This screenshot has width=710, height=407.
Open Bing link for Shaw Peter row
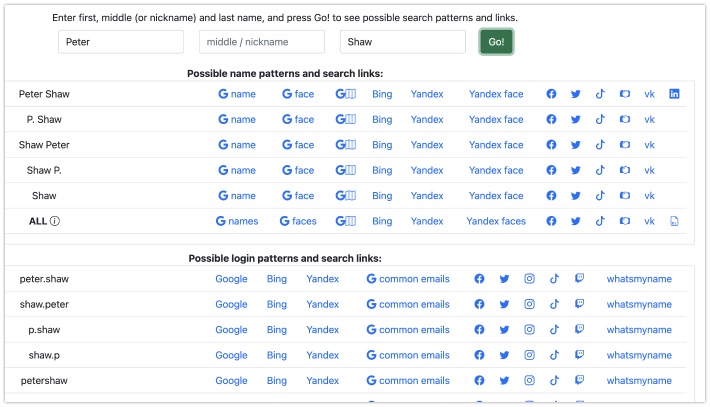click(x=382, y=145)
